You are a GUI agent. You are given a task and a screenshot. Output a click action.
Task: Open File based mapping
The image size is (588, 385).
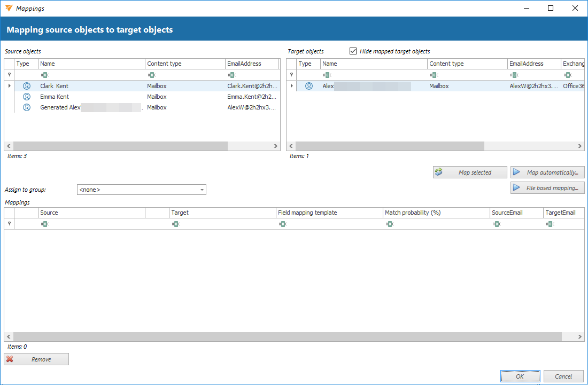tap(547, 188)
